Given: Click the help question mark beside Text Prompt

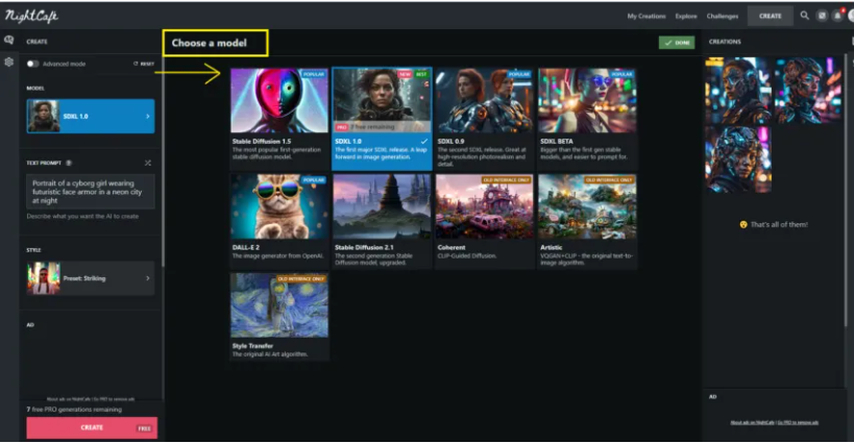Looking at the screenshot, I should (69, 163).
